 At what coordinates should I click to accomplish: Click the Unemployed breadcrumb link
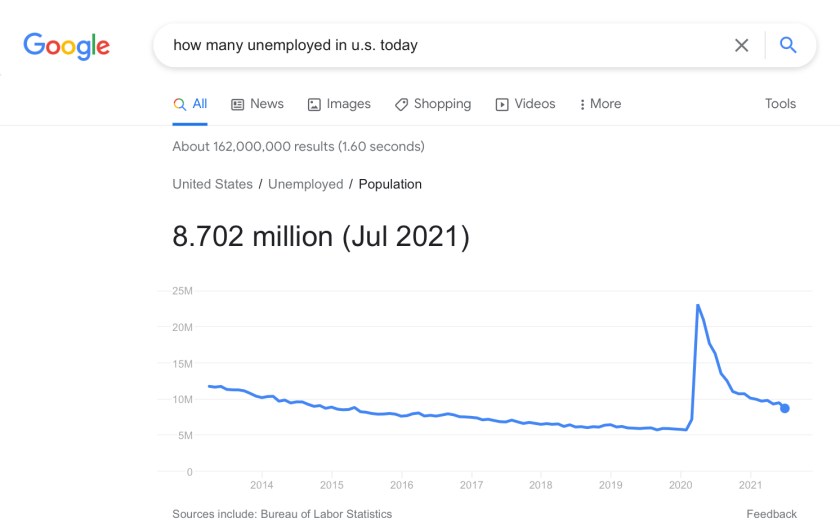point(305,184)
